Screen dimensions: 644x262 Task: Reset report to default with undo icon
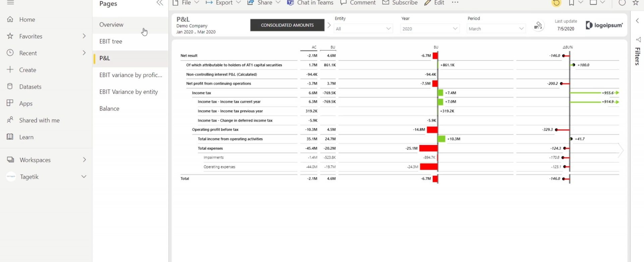[556, 3]
